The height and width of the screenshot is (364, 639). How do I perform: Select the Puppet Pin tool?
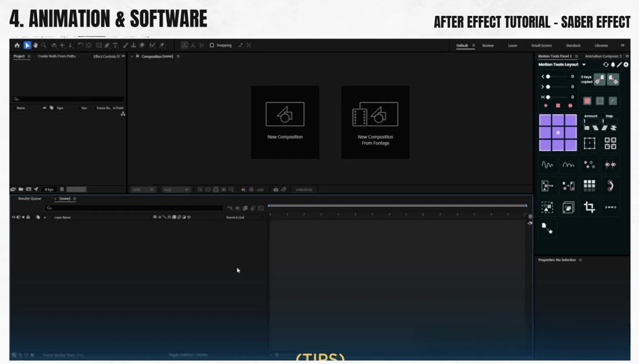coord(162,45)
